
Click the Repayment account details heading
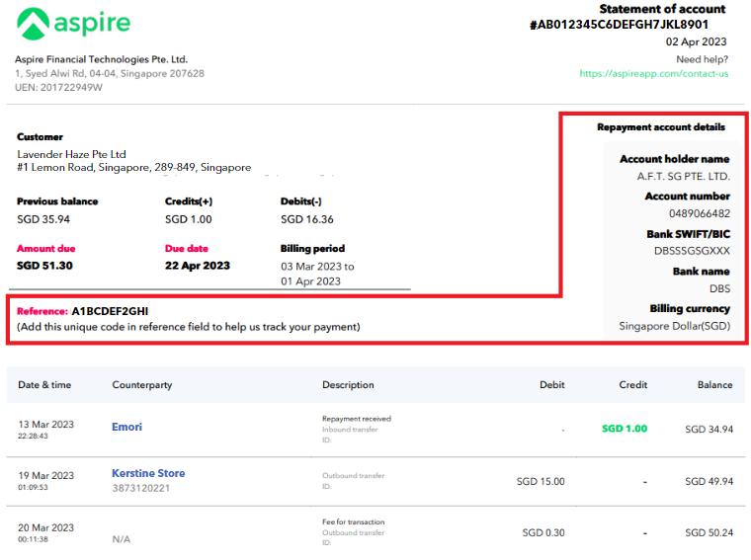661,127
